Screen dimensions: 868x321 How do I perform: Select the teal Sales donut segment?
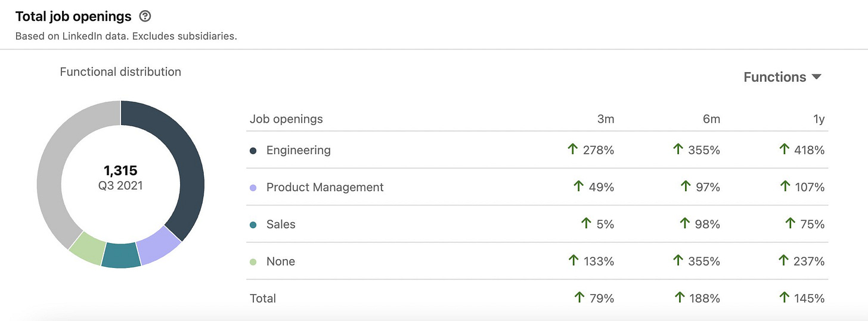tap(121, 256)
